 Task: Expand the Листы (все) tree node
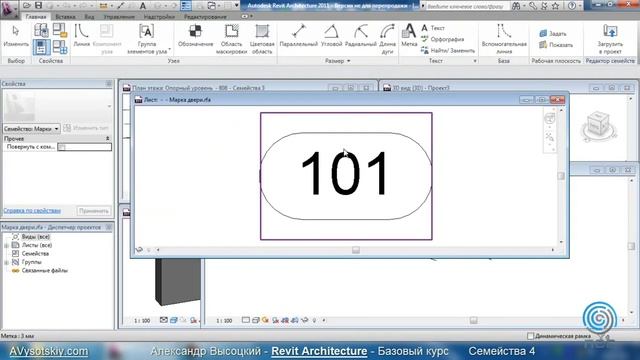coord(7,245)
